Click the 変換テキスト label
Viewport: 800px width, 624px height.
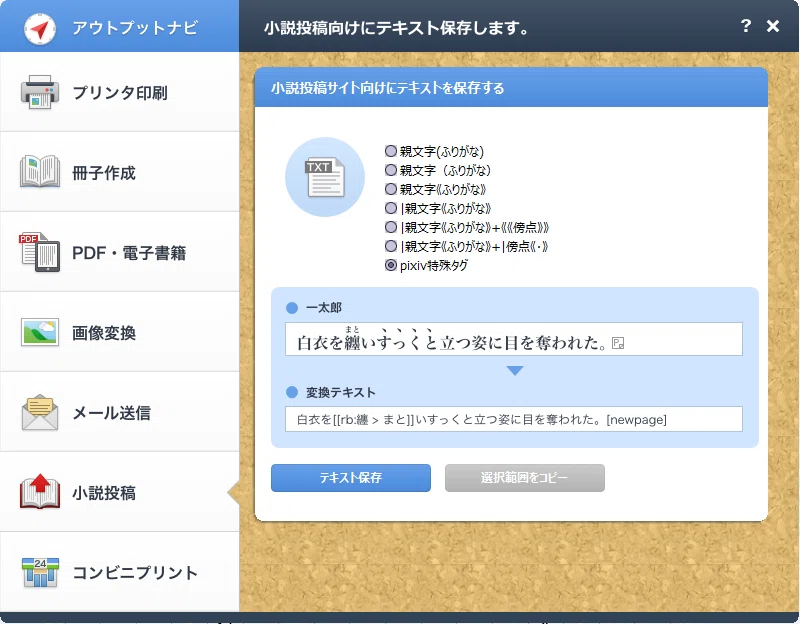tap(340, 392)
